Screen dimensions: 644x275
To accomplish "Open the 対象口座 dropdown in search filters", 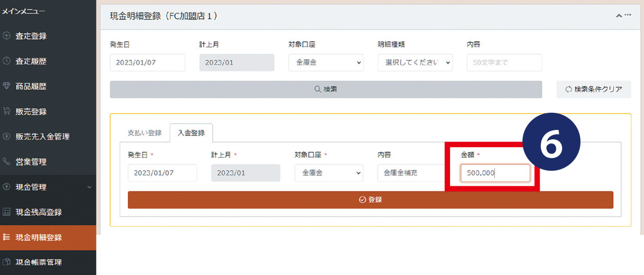I will [x=326, y=62].
